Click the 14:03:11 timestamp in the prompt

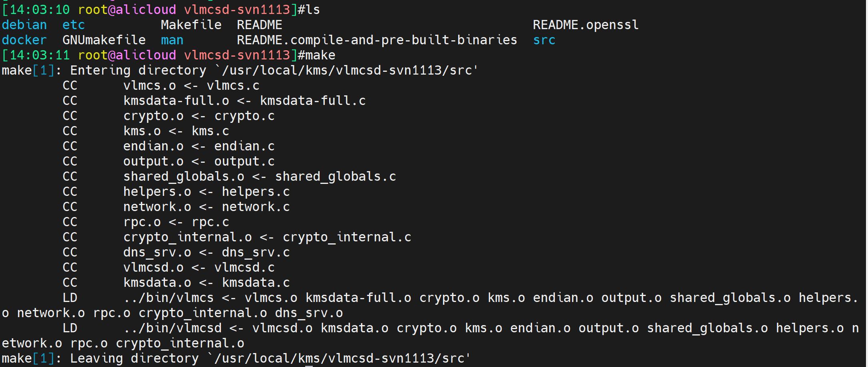click(x=40, y=55)
